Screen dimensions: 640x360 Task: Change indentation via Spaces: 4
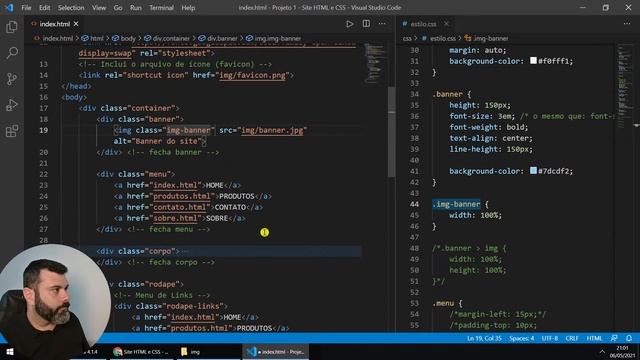522,338
